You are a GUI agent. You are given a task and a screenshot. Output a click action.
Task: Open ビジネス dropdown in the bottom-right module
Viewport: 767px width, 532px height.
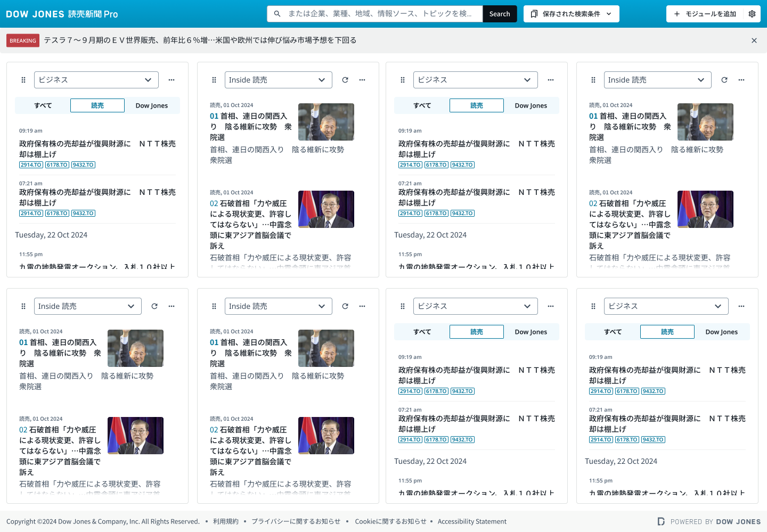pyautogui.click(x=666, y=306)
